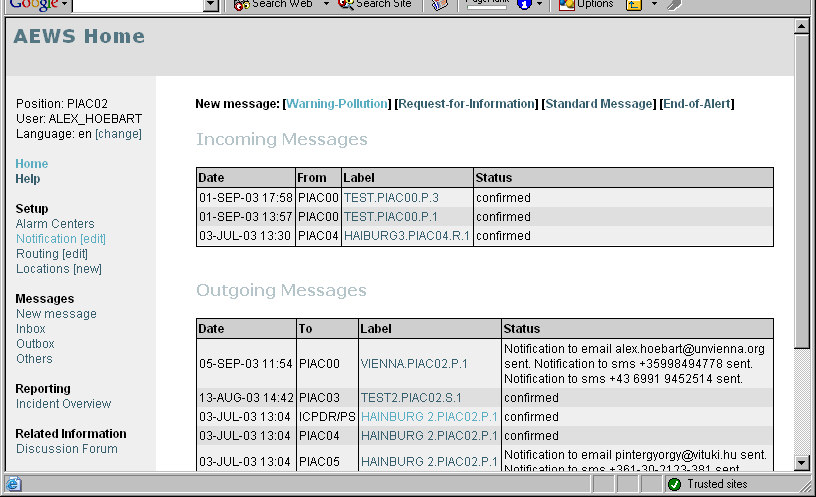
Task: Click the blue page info icon
Action: pos(524,5)
